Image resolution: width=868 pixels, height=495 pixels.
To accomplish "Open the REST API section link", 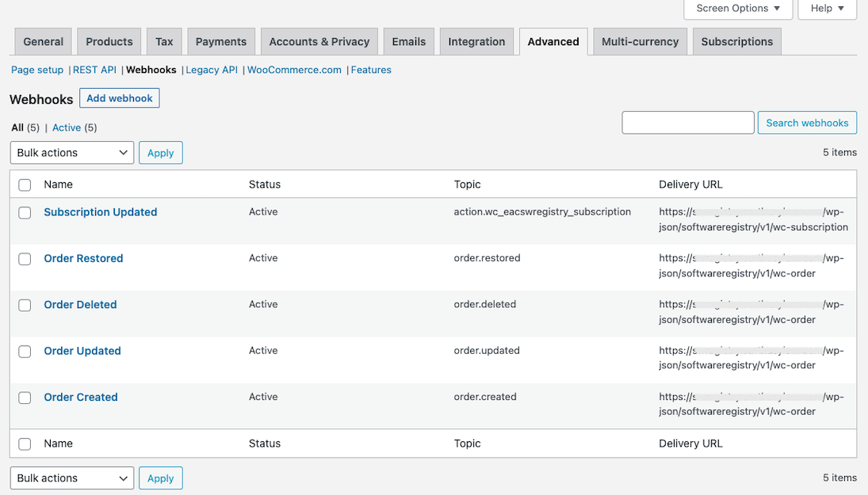I will (x=94, y=70).
